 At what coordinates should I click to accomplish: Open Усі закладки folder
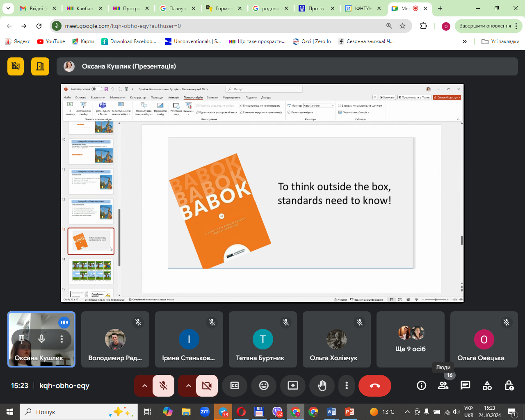(500, 41)
